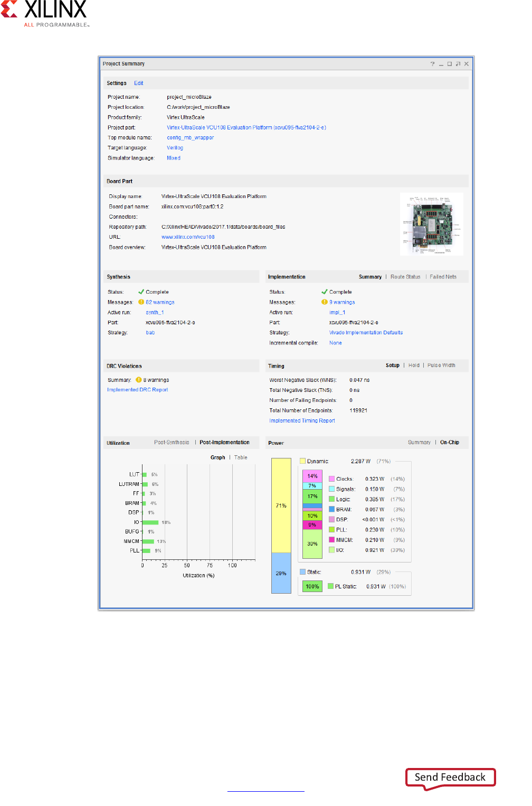Click the magenta MMCM legend swatch

pyautogui.click(x=332, y=540)
